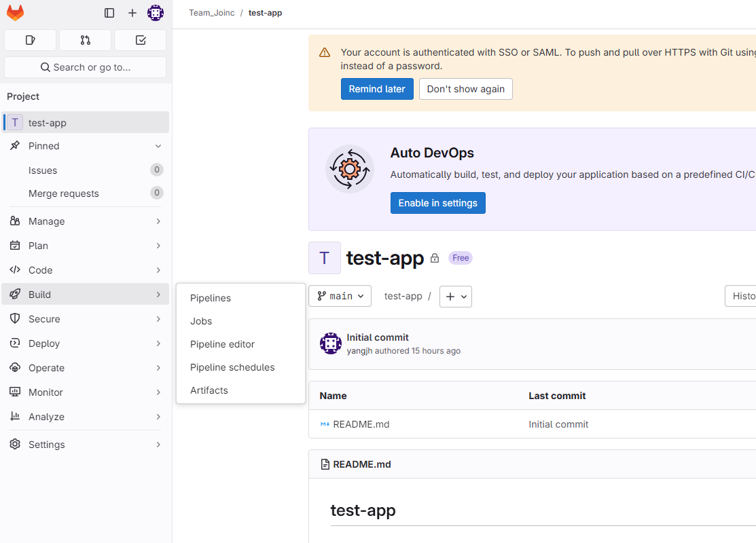The width and height of the screenshot is (756, 543).
Task: Go to Team_Joinc breadcrumb
Action: 212,13
